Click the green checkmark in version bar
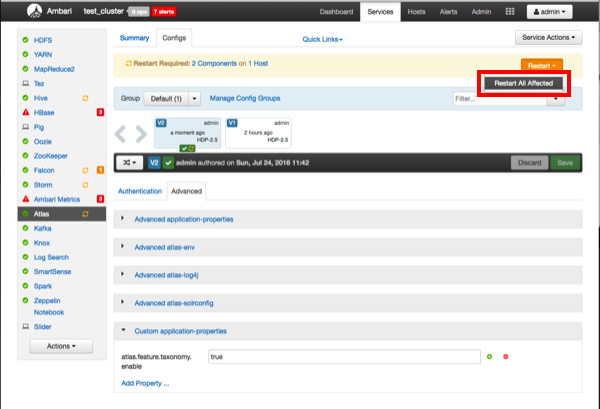600x409 pixels. (x=168, y=163)
